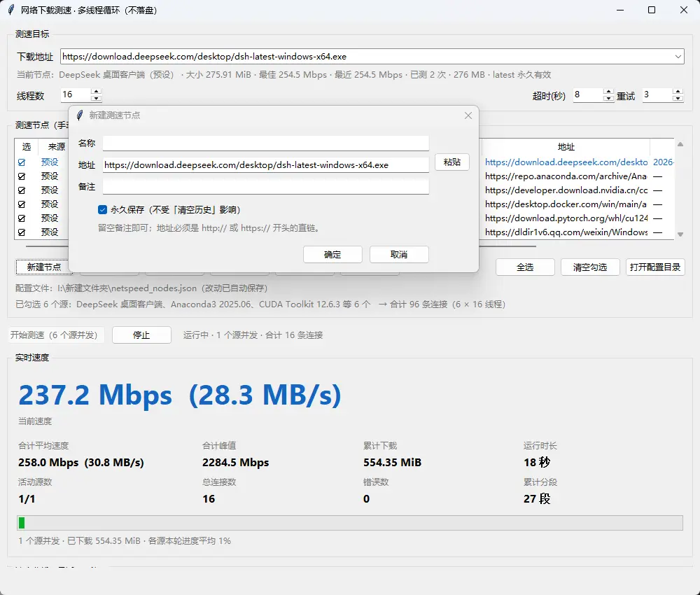This screenshot has width=700, height=595.
Task: Click the 2284.5 Mbps peak value
Action: coord(235,463)
